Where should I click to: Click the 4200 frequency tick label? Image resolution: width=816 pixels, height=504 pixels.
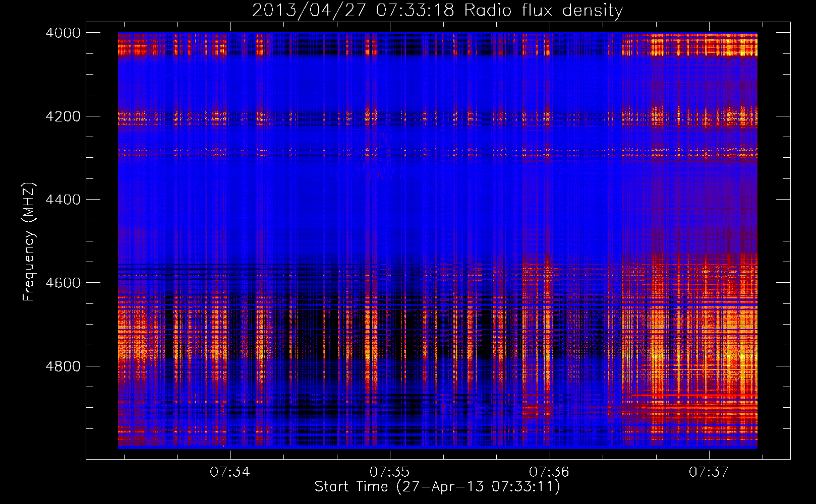click(x=63, y=116)
